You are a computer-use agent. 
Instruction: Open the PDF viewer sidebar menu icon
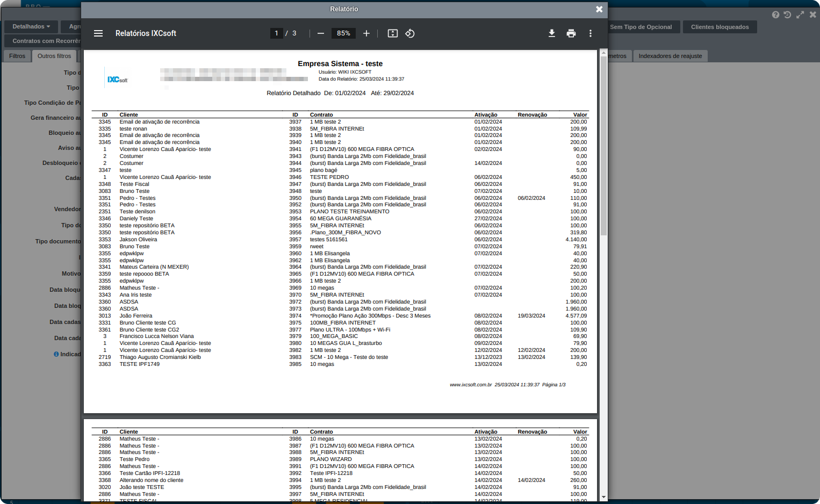coord(98,33)
